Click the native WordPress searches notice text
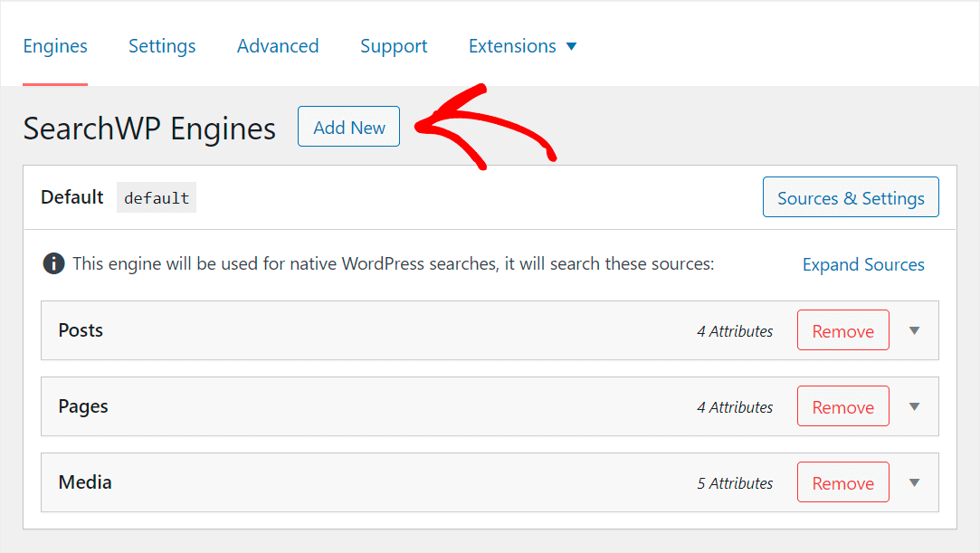The height and width of the screenshot is (553, 980). tap(393, 263)
